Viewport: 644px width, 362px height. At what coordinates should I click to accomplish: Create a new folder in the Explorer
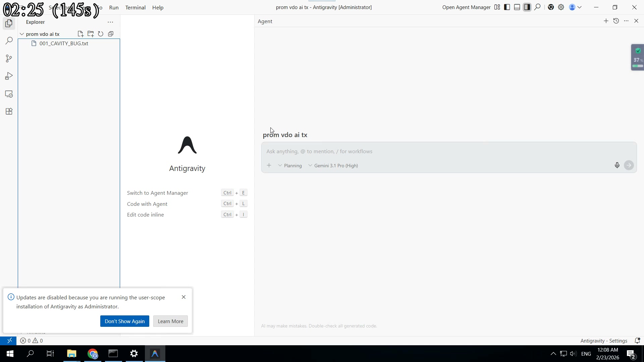(x=91, y=34)
